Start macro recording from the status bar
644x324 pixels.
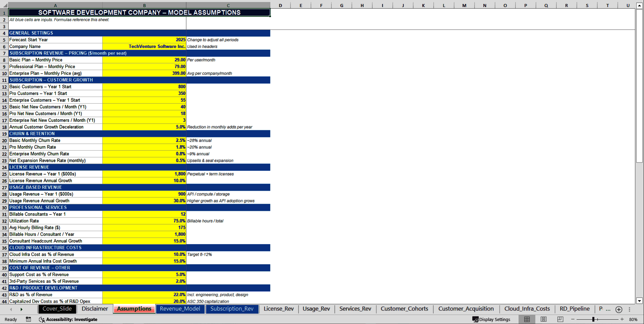click(x=29, y=319)
